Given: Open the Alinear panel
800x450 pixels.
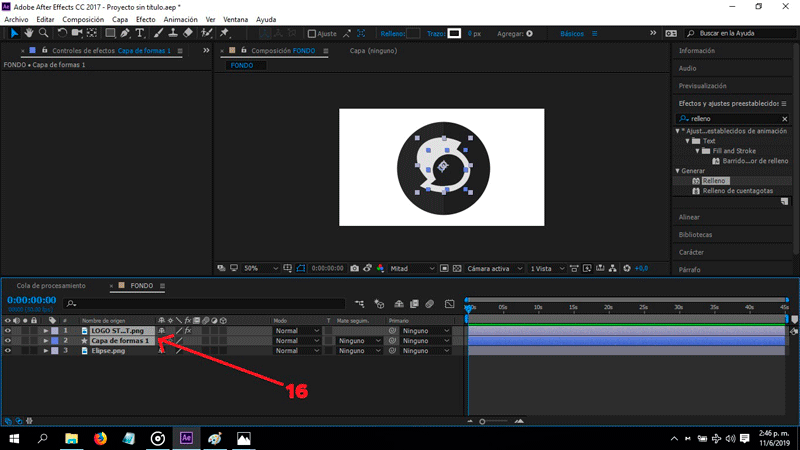Looking at the screenshot, I should tap(689, 217).
